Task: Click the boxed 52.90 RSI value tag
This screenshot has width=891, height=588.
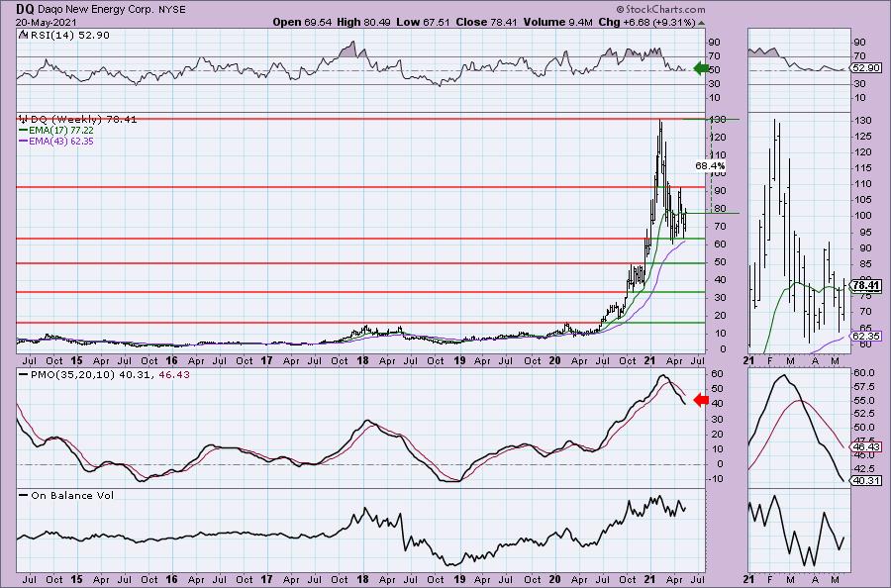Action: click(865, 67)
